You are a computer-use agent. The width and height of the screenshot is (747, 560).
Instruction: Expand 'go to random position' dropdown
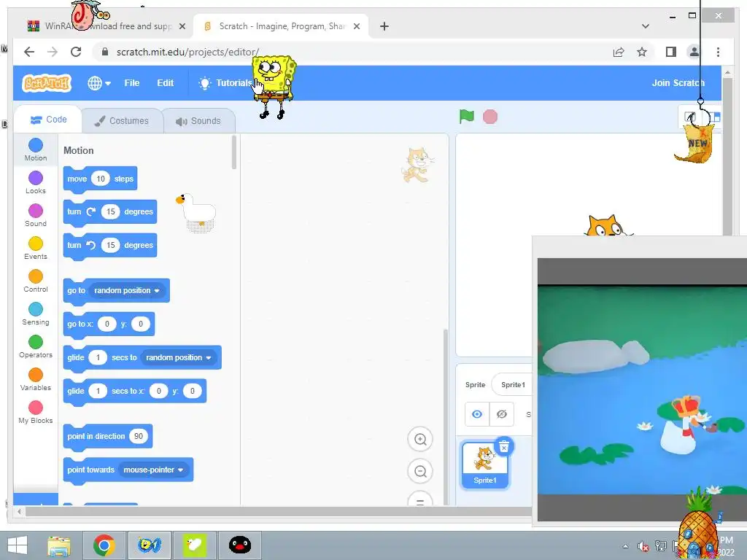coord(127,290)
